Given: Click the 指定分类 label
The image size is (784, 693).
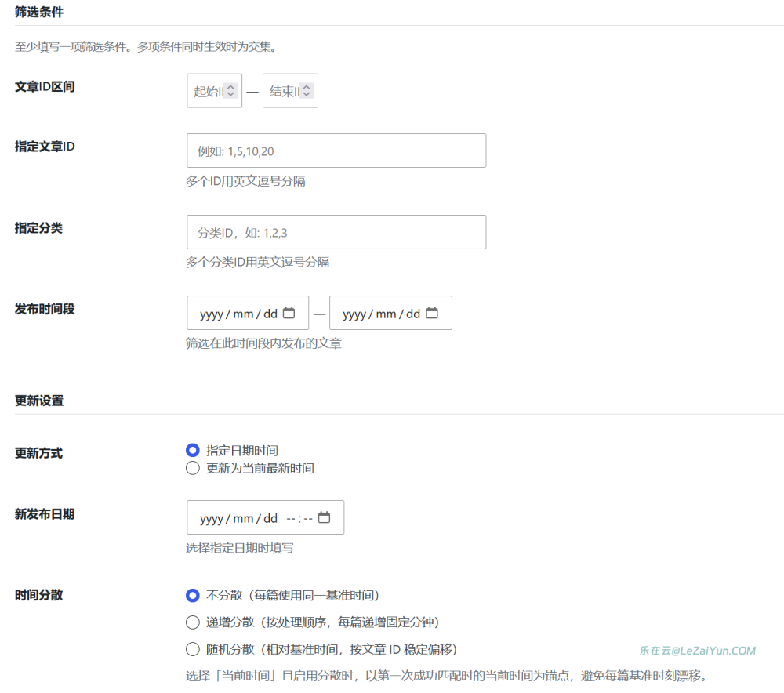Looking at the screenshot, I should pyautogui.click(x=38, y=228).
